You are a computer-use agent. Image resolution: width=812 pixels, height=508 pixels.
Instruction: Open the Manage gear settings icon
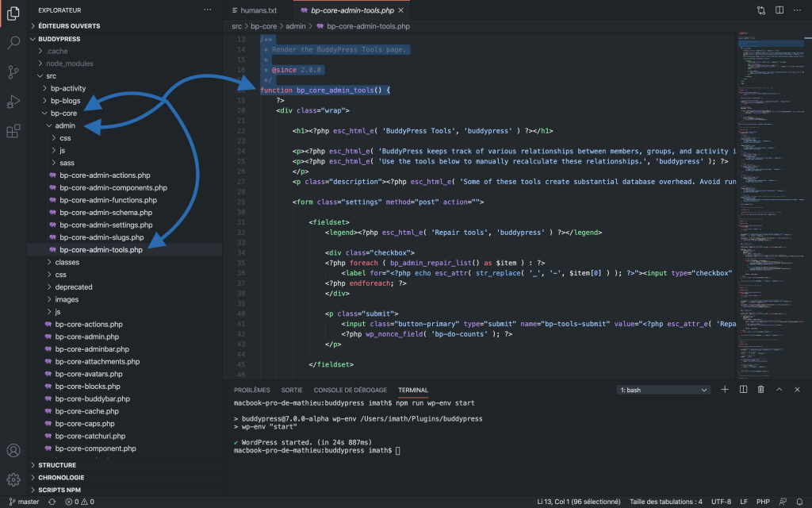[13, 479]
